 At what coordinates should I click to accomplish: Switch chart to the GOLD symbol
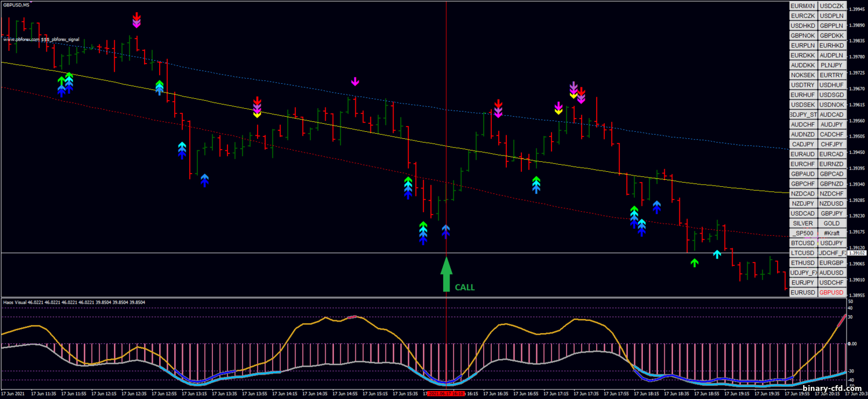click(832, 223)
